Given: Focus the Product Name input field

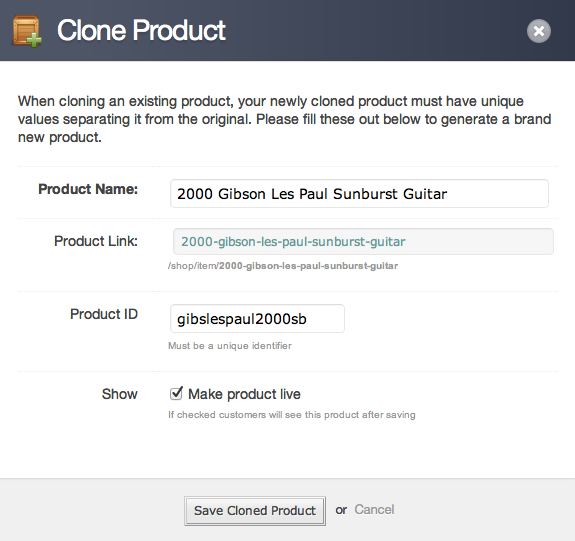Looking at the screenshot, I should 359,194.
